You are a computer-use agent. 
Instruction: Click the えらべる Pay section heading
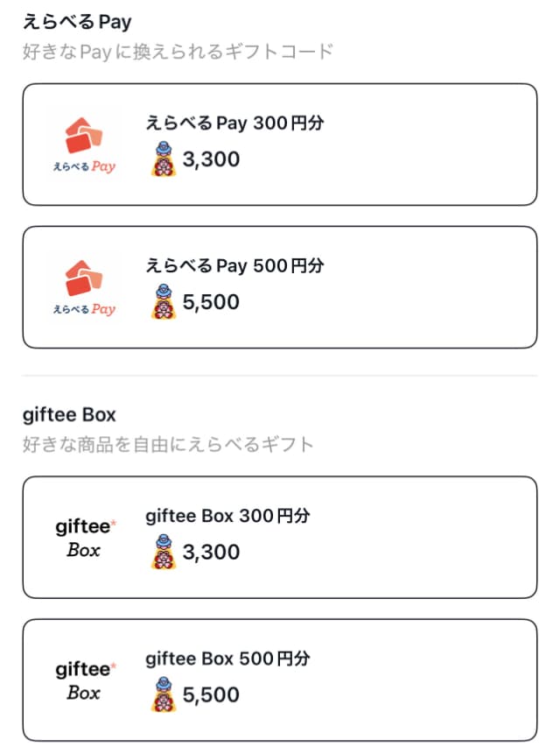77,22
